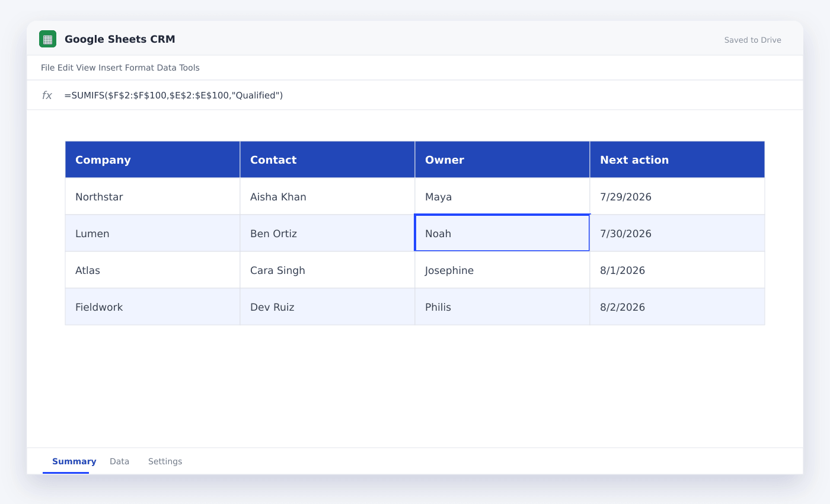Open the Insert menu
Viewport: 830px width, 504px height.
pos(110,68)
